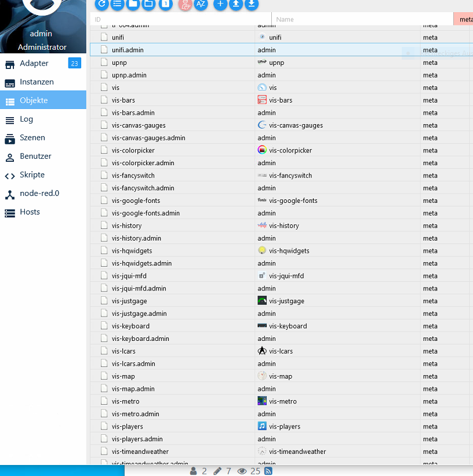
Task: Upload objects from file button
Action: tap(236, 4)
